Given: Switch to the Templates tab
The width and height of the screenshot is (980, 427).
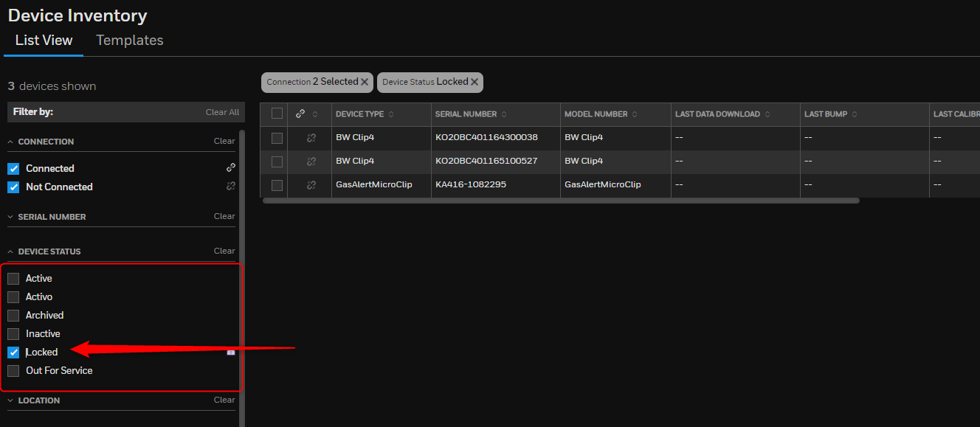Looking at the screenshot, I should [129, 41].
